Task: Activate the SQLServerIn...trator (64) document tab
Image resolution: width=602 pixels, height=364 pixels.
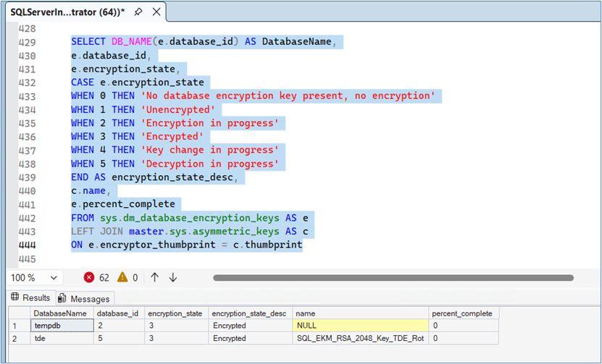Action: tap(65, 12)
